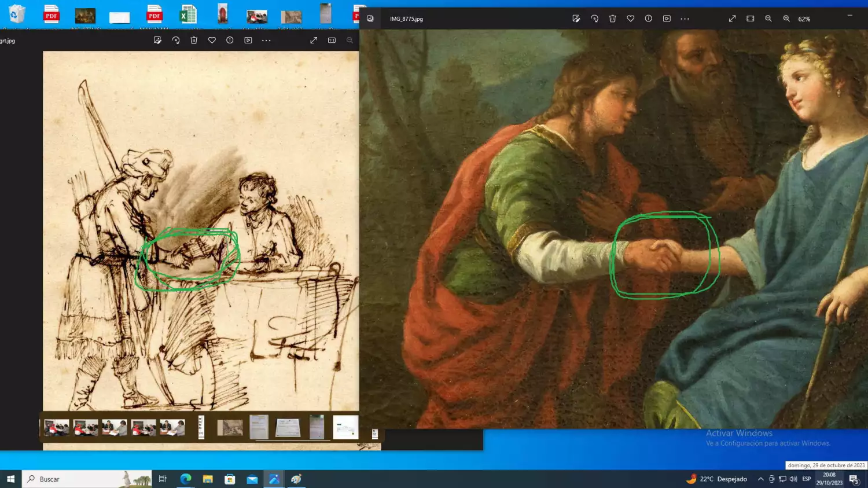Click the Buscar search box
The image size is (868, 488).
click(87, 479)
